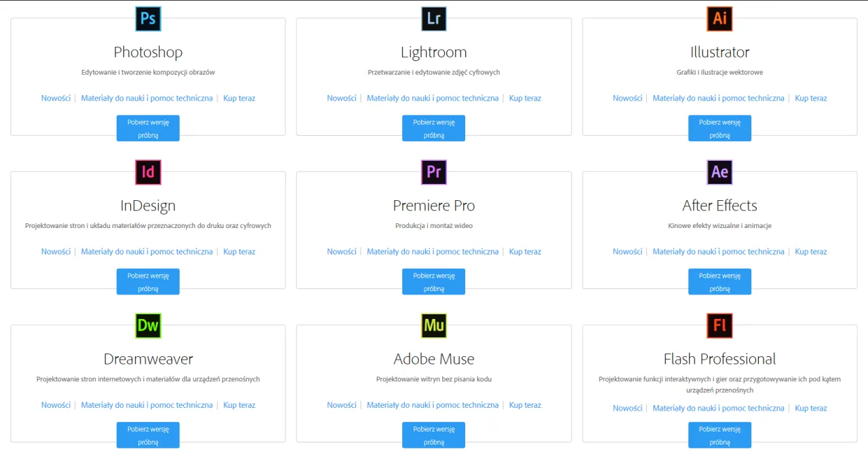Click the Premiere Pro Pr icon
The width and height of the screenshot is (868, 454).
(434, 172)
